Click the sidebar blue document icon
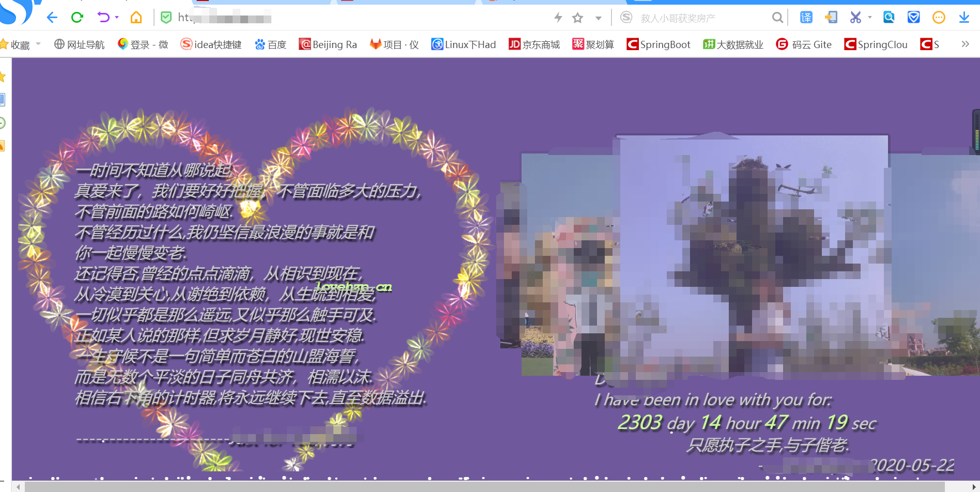 pos(2,99)
